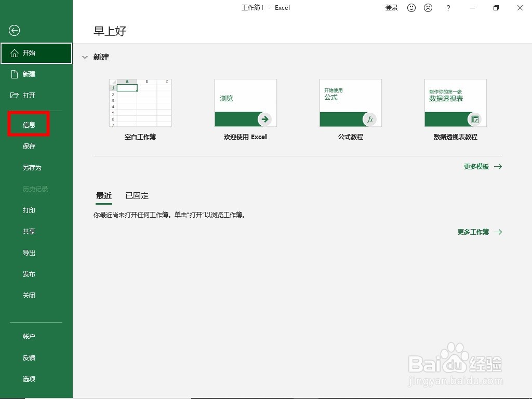The image size is (532, 399).
Task: Go to the 信息 page
Action: [x=29, y=125]
